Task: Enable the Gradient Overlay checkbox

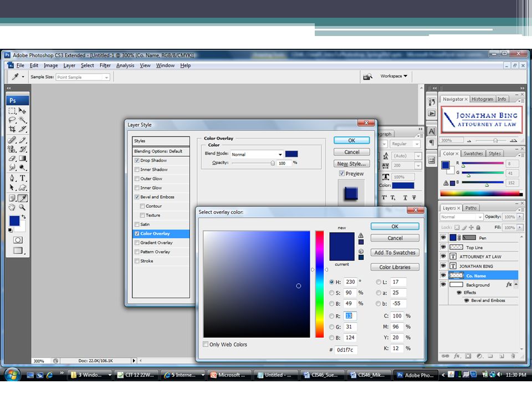Action: pyautogui.click(x=137, y=243)
